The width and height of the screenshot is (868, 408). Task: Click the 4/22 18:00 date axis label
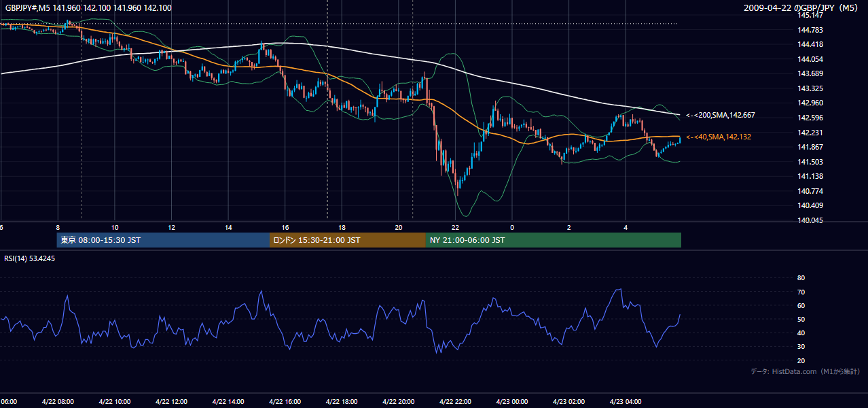342,401
